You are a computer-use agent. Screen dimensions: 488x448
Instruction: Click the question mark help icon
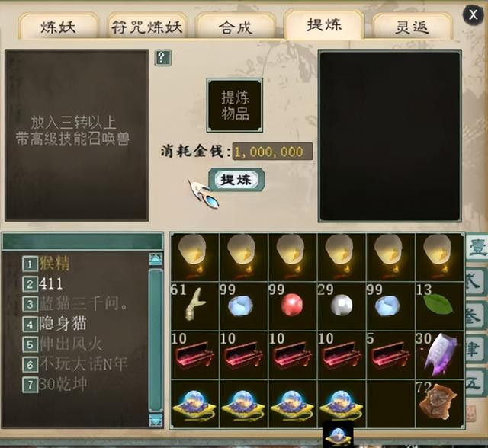coord(162,57)
